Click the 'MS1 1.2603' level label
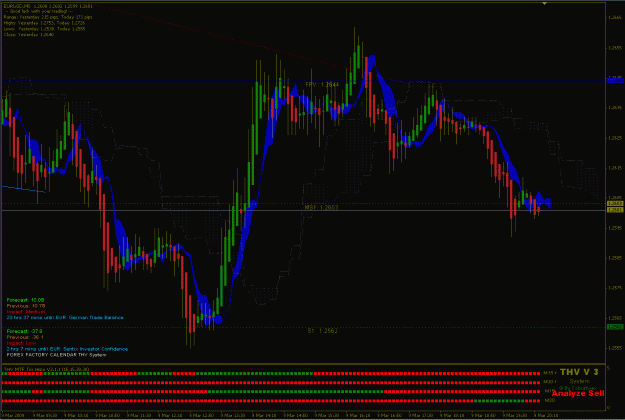Viewport: 625px width, 420px height. click(x=321, y=207)
